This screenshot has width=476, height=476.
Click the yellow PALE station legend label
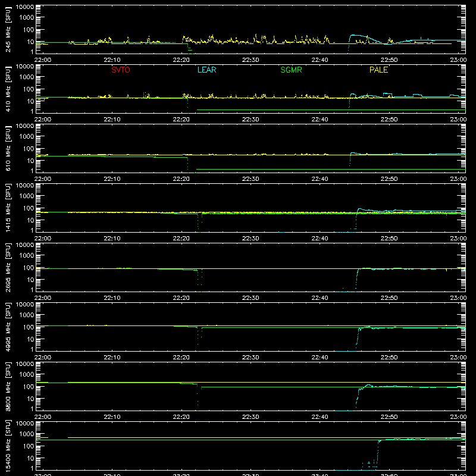(x=378, y=70)
